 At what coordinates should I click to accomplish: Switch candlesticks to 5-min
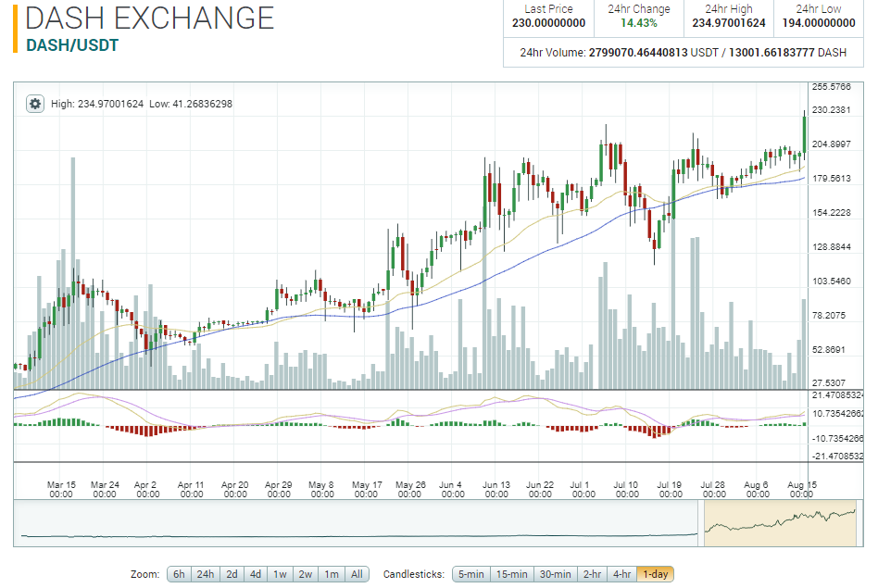click(x=470, y=574)
